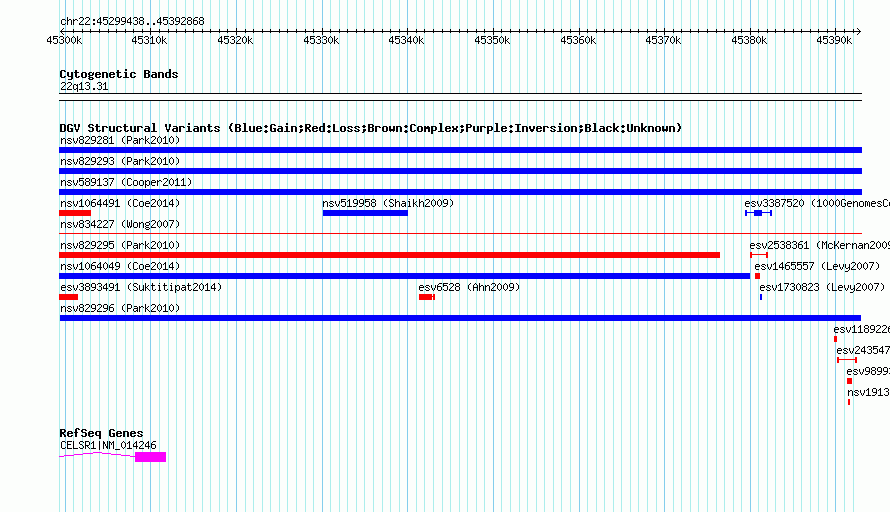Click the nsv1064049 (Coe2014) label
The width and height of the screenshot is (890, 512).
pyautogui.click(x=120, y=266)
